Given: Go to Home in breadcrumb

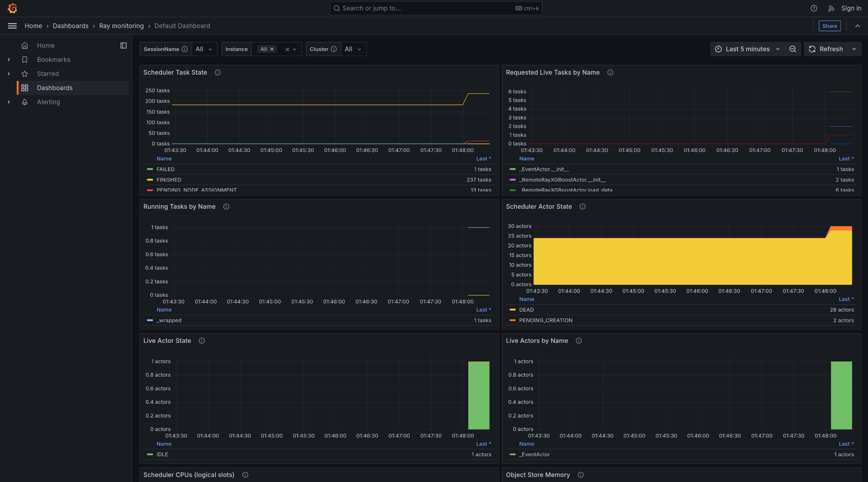Looking at the screenshot, I should coord(33,26).
